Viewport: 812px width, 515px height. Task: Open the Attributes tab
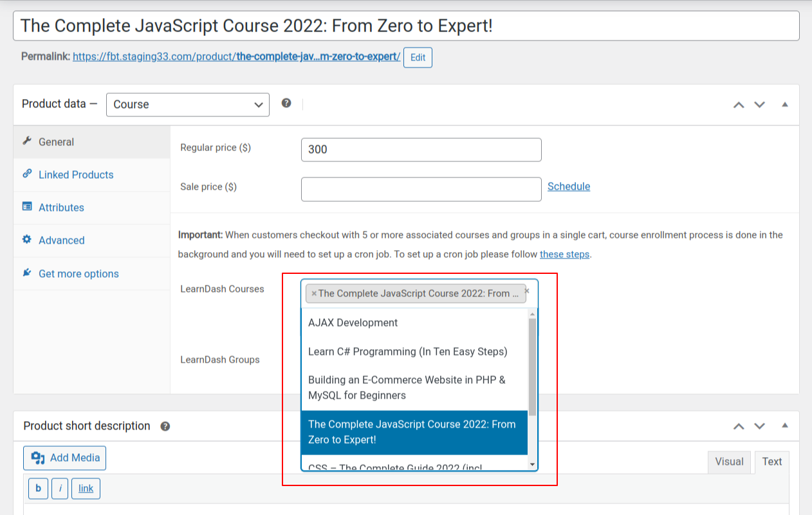point(61,208)
